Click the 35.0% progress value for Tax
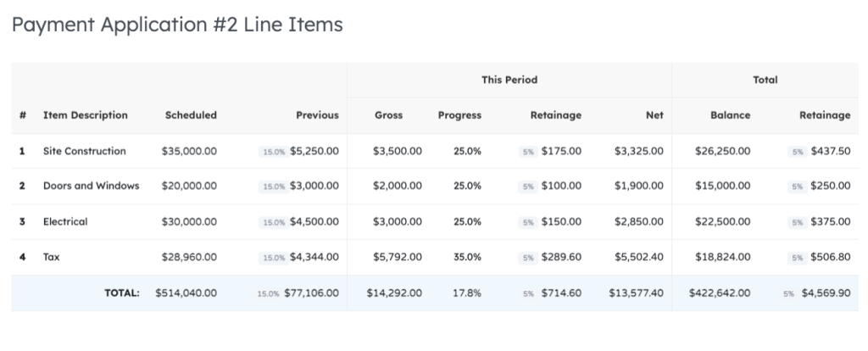The width and height of the screenshot is (868, 351). pyautogui.click(x=467, y=257)
